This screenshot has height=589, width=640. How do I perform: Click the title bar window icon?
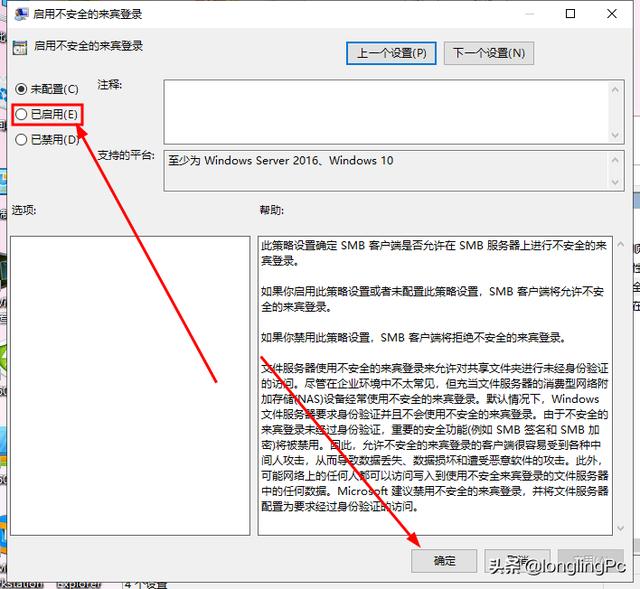21,14
